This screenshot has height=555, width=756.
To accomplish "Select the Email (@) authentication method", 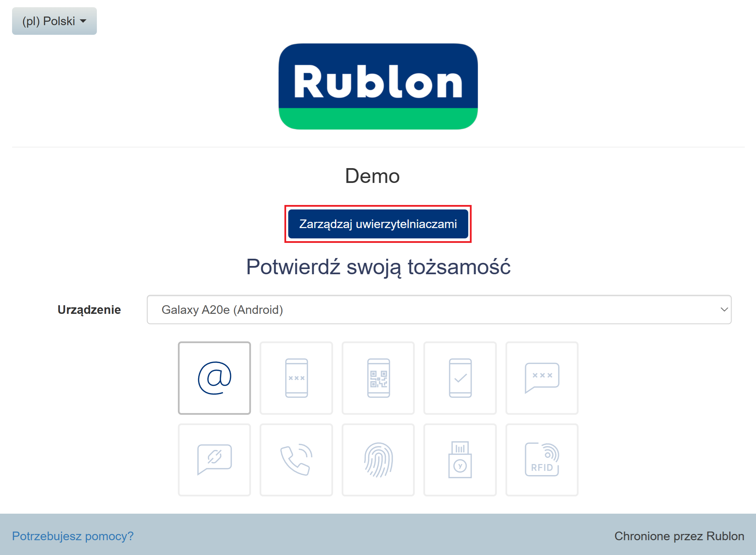I will coord(214,378).
